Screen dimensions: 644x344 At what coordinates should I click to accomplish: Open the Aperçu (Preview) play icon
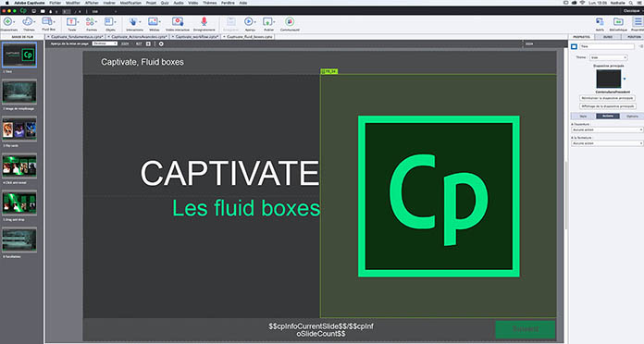pos(249,24)
